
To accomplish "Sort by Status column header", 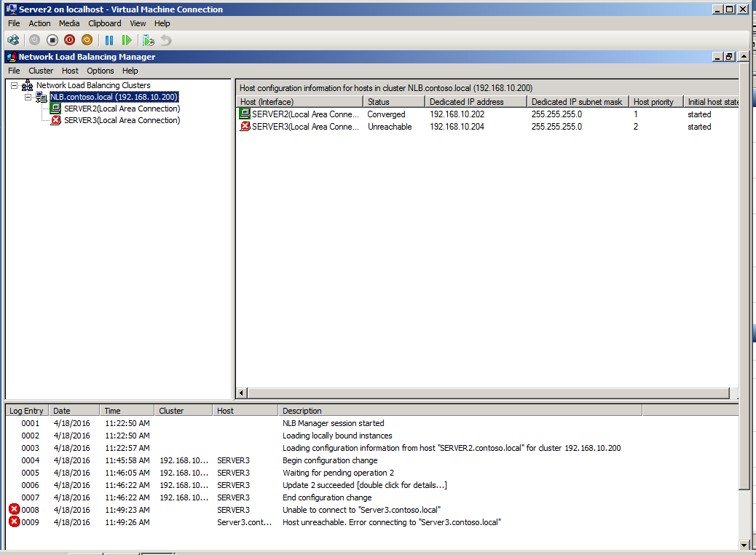I will 394,102.
